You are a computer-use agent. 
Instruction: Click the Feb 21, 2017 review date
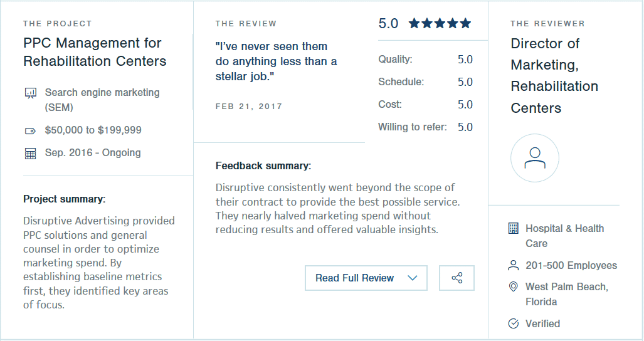(249, 107)
